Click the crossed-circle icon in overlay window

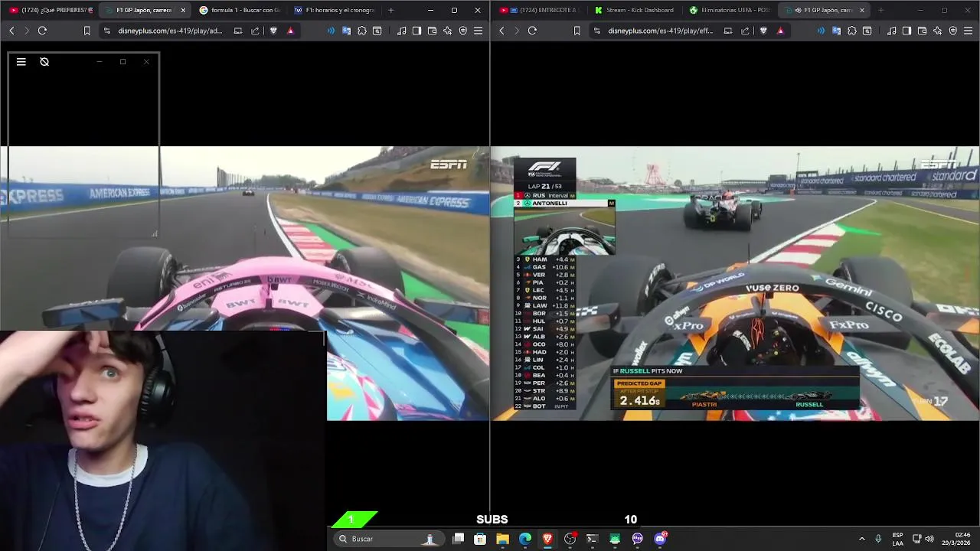44,62
